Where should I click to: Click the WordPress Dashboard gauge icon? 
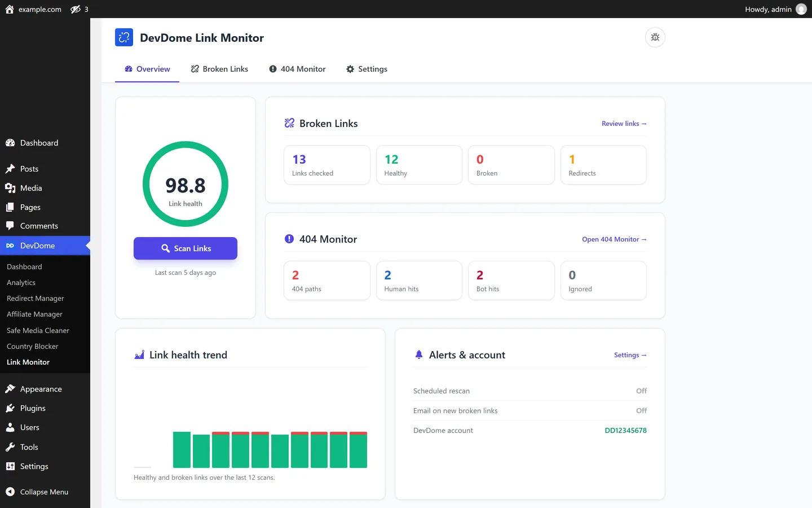tap(10, 143)
